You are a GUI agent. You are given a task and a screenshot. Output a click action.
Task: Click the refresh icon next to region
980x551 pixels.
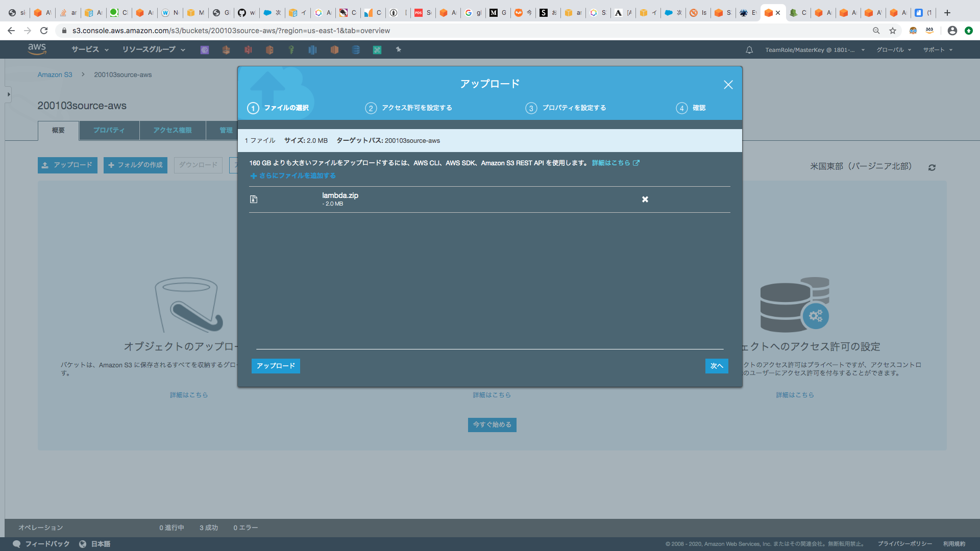(x=932, y=167)
